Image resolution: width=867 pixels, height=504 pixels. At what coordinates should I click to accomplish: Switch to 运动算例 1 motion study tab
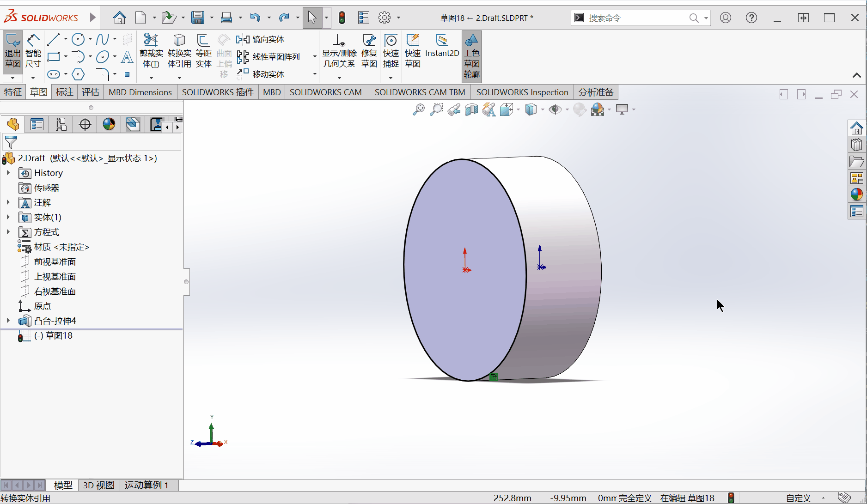(x=147, y=485)
